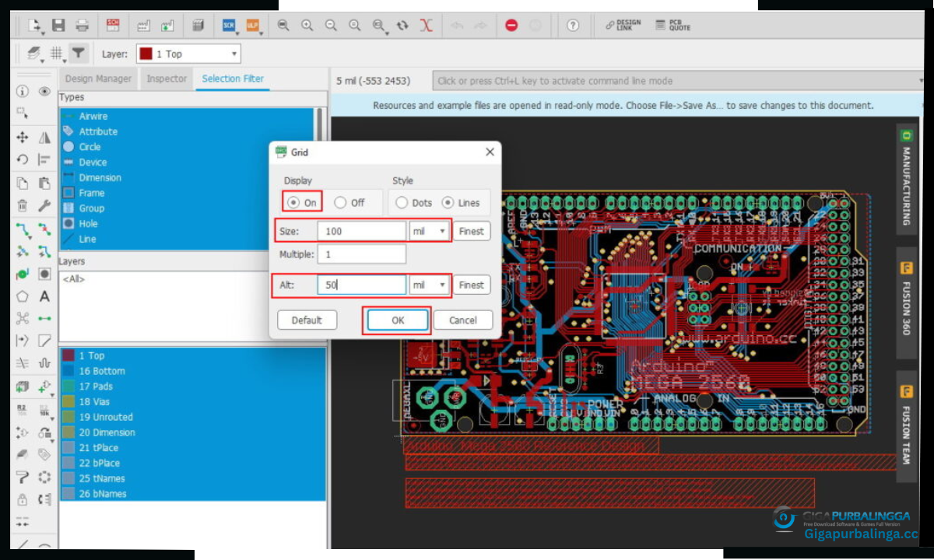Click Cancel in the Grid dialog

(x=463, y=320)
